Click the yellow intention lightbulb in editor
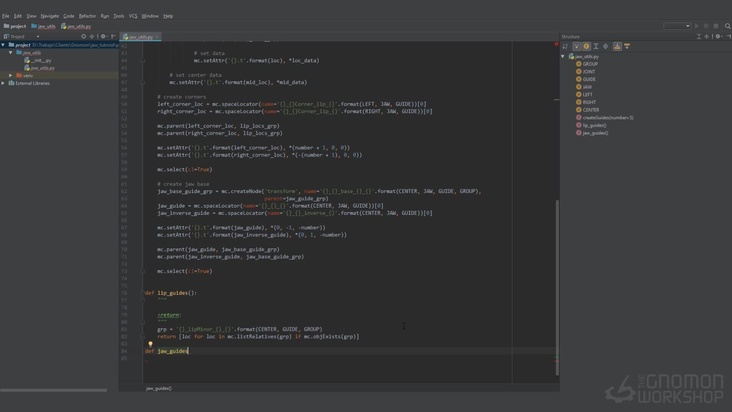 pyautogui.click(x=151, y=344)
